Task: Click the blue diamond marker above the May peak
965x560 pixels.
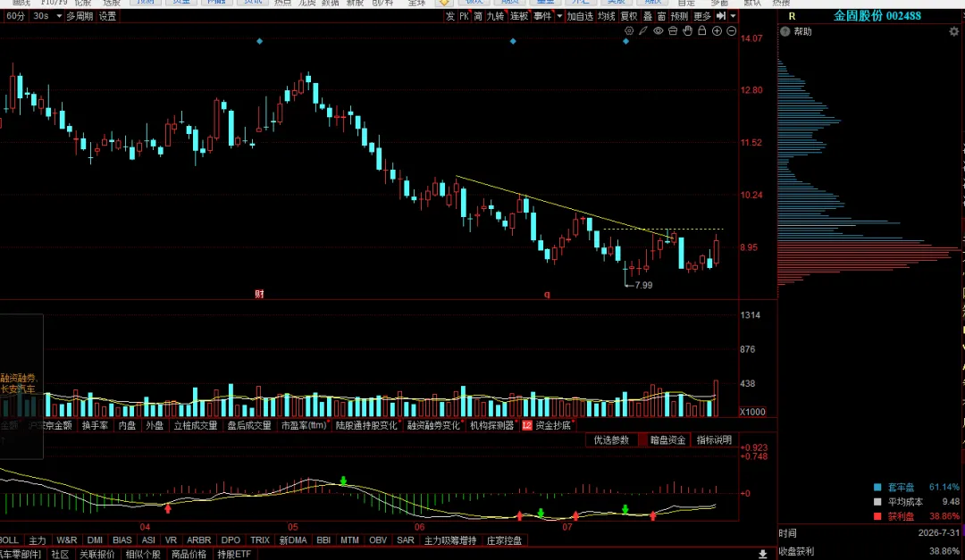Action: [260, 41]
